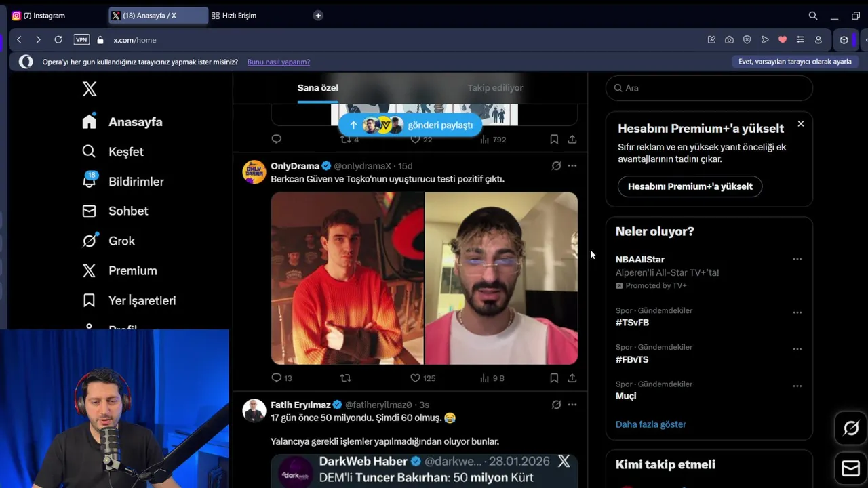The height and width of the screenshot is (488, 868).
Task: Open the floating Grok button
Action: pos(851,428)
